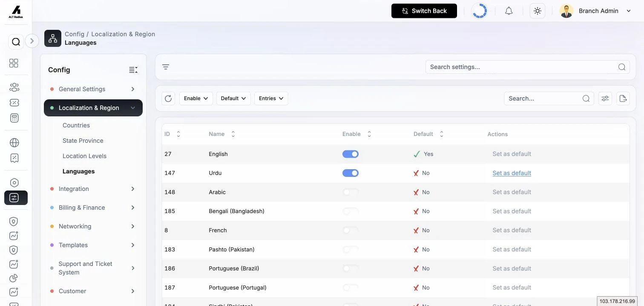Sort table by Name column arrows

233,134
